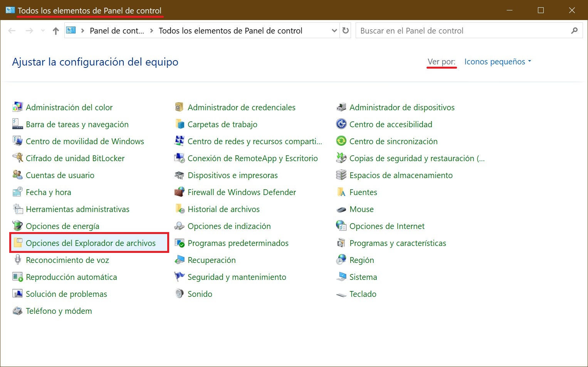Click the Reconocimiento de voz microphone icon
The image size is (588, 367).
(x=17, y=260)
